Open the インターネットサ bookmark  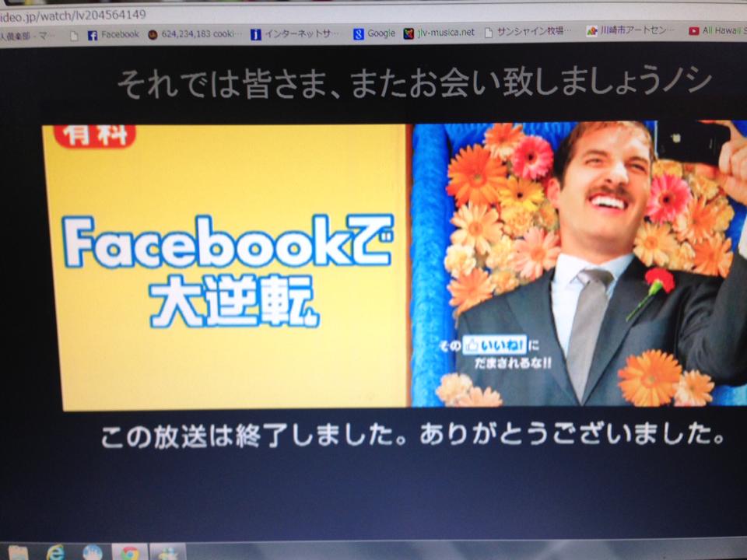pyautogui.click(x=296, y=33)
